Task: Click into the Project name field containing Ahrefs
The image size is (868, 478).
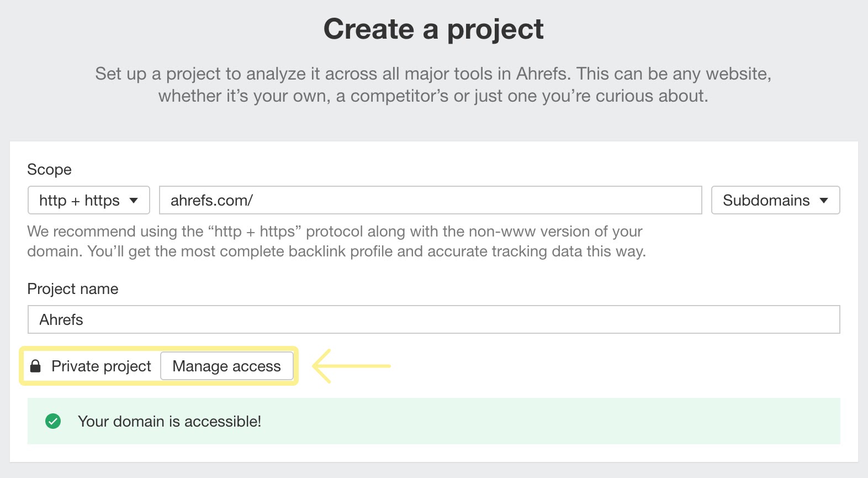Action: click(x=433, y=319)
